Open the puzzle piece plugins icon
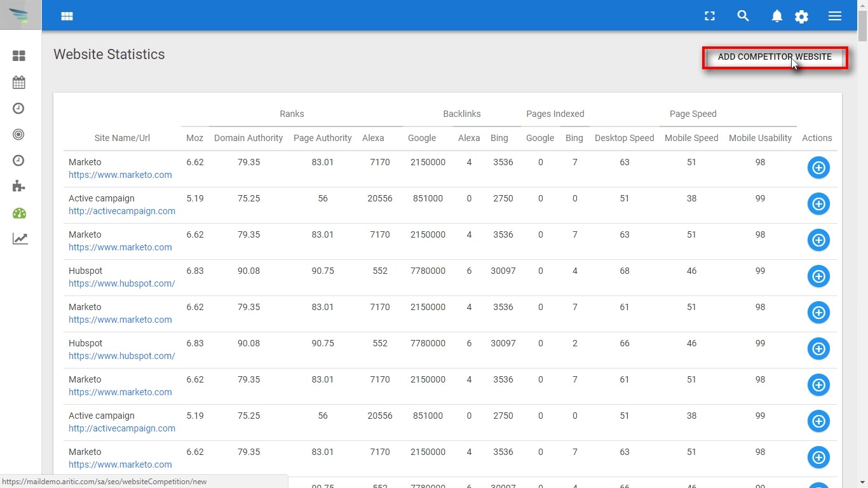 19,186
